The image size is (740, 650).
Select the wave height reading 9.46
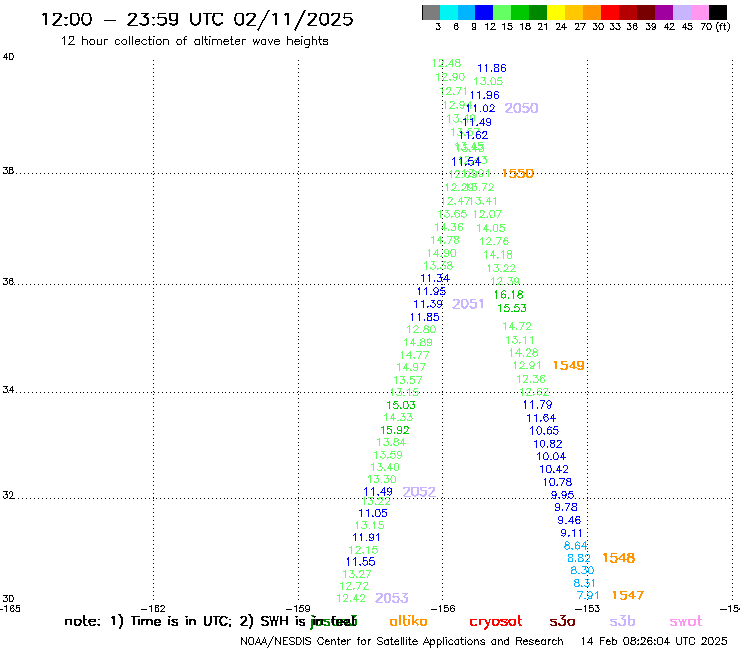569,520
